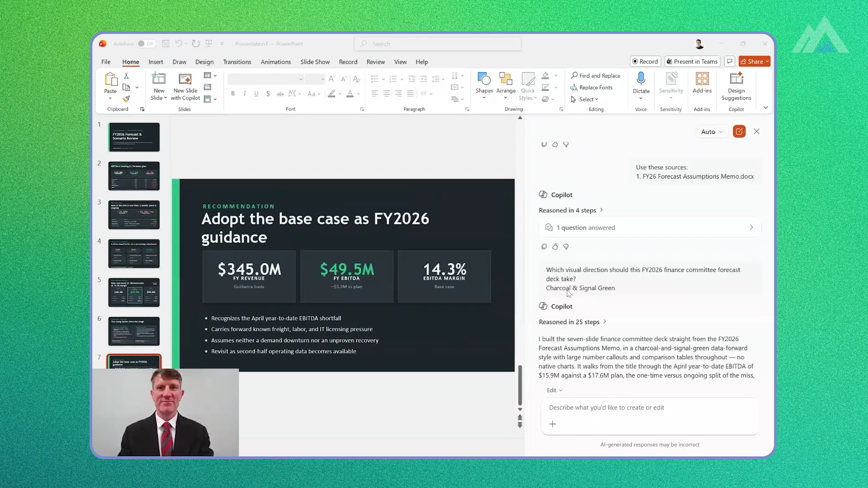Turn on the AutoSave switch
The width and height of the screenshot is (868, 488).
click(146, 44)
